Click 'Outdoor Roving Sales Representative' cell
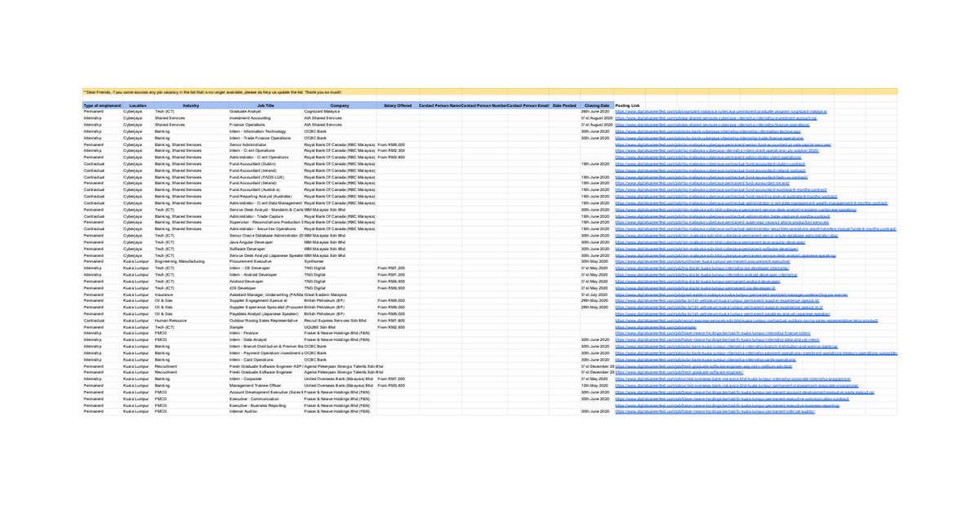Screen dimensions: 980x514 coord(266,321)
